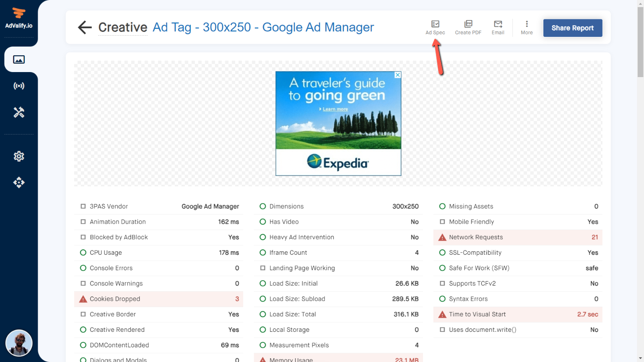The image size is (644, 362).
Task: Click the Supports TCFv2 square marker
Action: [x=442, y=284]
